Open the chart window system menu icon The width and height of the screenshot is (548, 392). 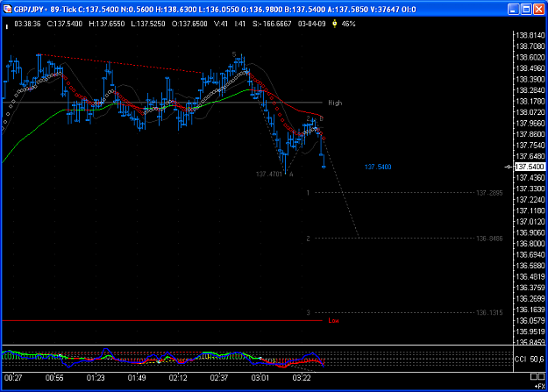point(7,9)
